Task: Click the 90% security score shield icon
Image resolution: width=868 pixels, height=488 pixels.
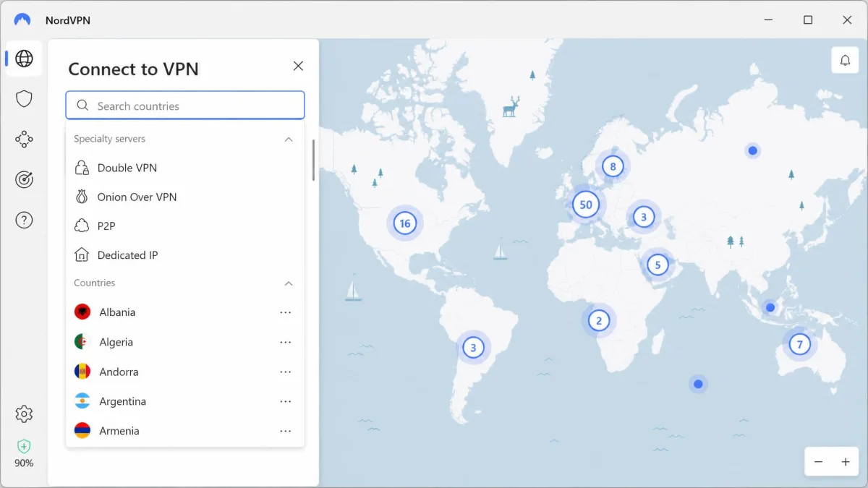Action: tap(24, 446)
